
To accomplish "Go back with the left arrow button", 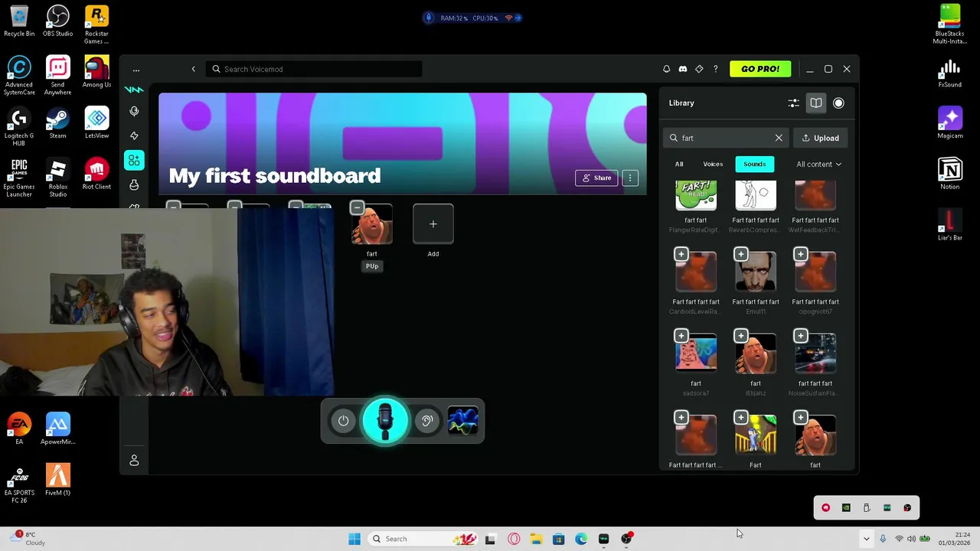I will pyautogui.click(x=193, y=69).
